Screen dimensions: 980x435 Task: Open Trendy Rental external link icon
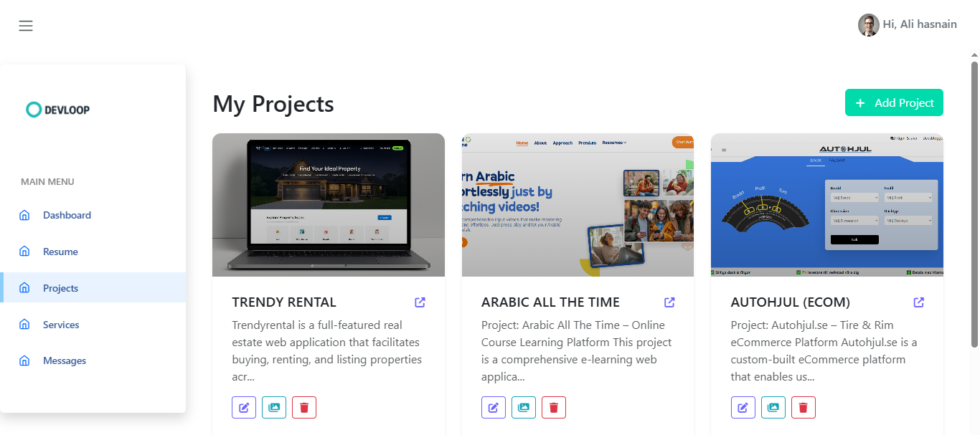pyautogui.click(x=420, y=302)
